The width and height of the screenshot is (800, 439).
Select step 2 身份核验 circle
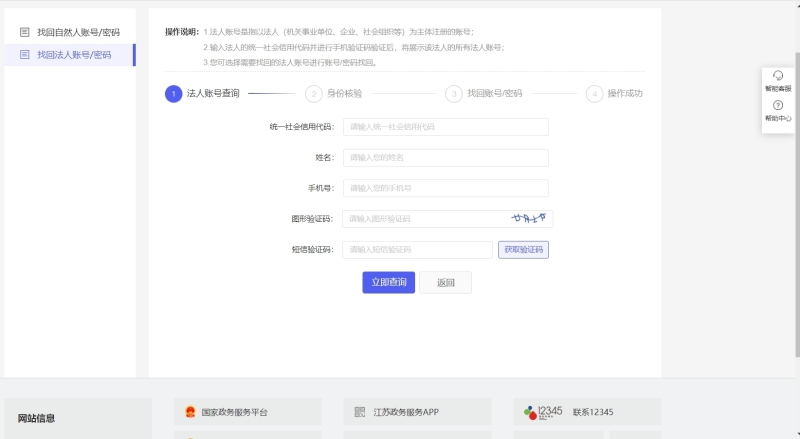click(x=314, y=93)
